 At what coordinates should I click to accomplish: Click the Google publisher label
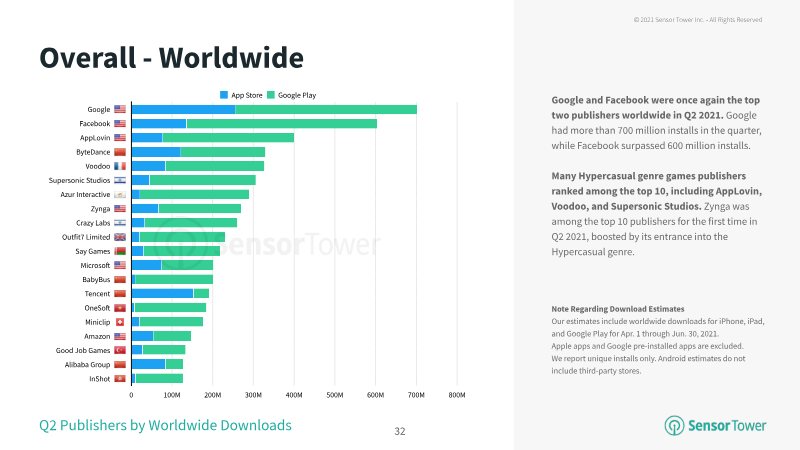pos(98,109)
